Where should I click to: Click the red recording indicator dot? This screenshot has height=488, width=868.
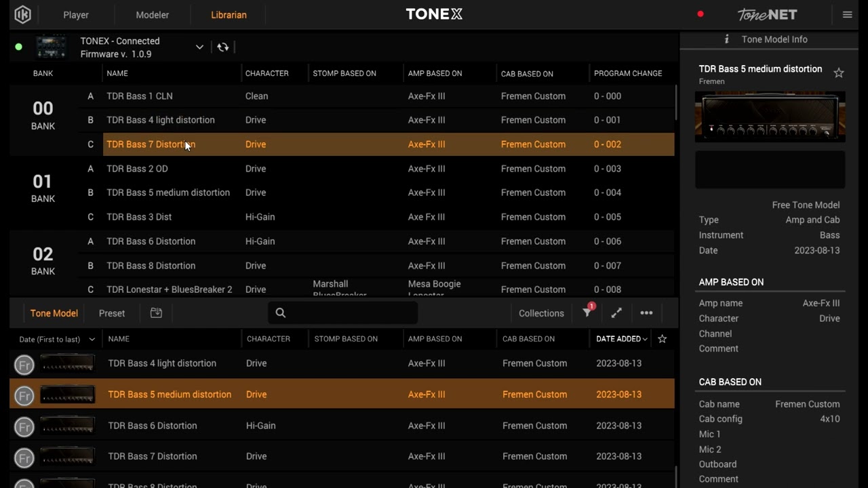(x=701, y=14)
